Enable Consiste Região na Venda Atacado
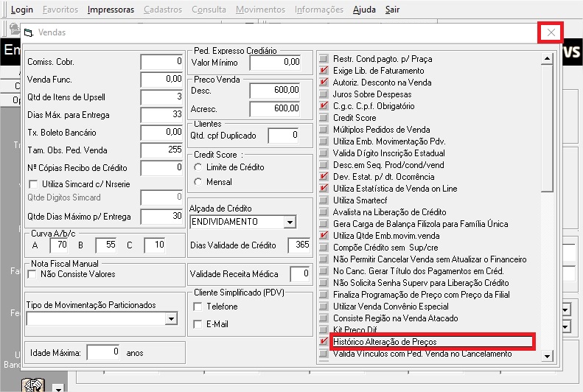 [324, 318]
